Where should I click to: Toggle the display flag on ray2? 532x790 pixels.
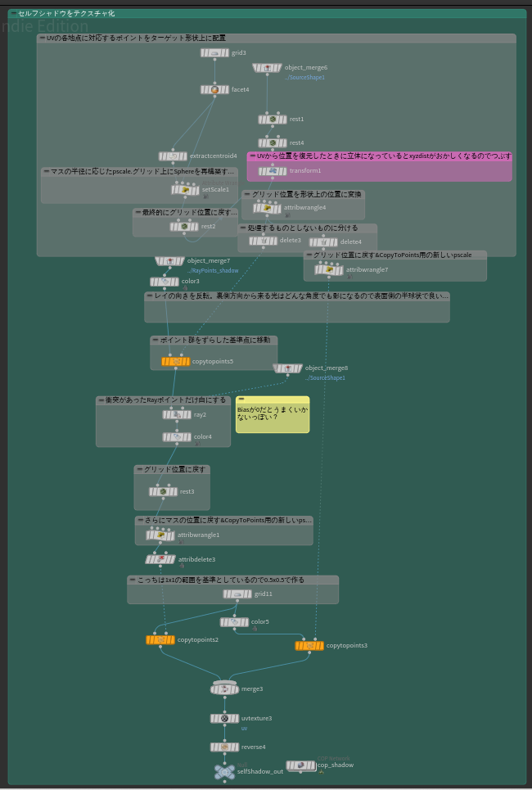tap(188, 415)
